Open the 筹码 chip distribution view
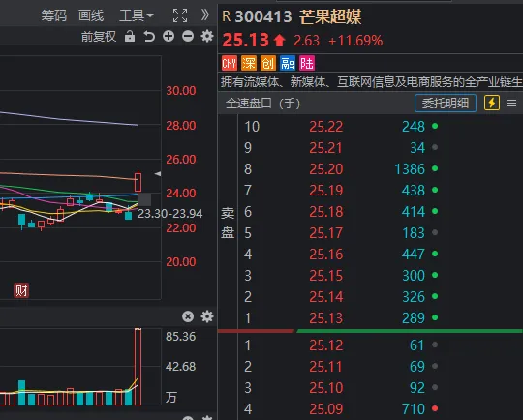The width and height of the screenshot is (523, 420). point(53,15)
